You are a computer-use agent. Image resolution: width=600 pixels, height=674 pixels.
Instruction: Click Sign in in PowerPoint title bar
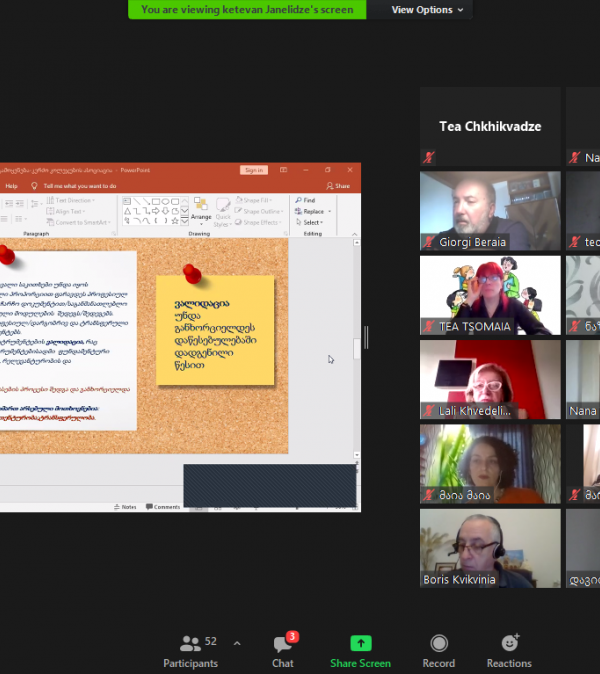pyautogui.click(x=254, y=170)
